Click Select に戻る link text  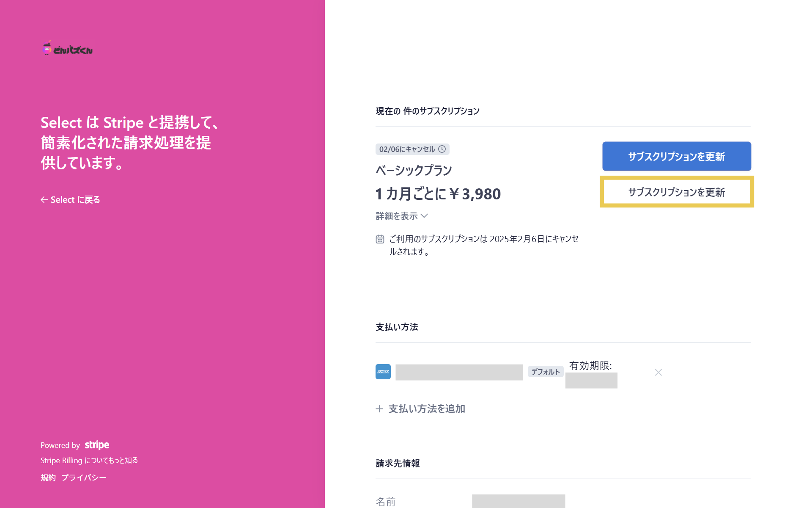click(x=75, y=200)
